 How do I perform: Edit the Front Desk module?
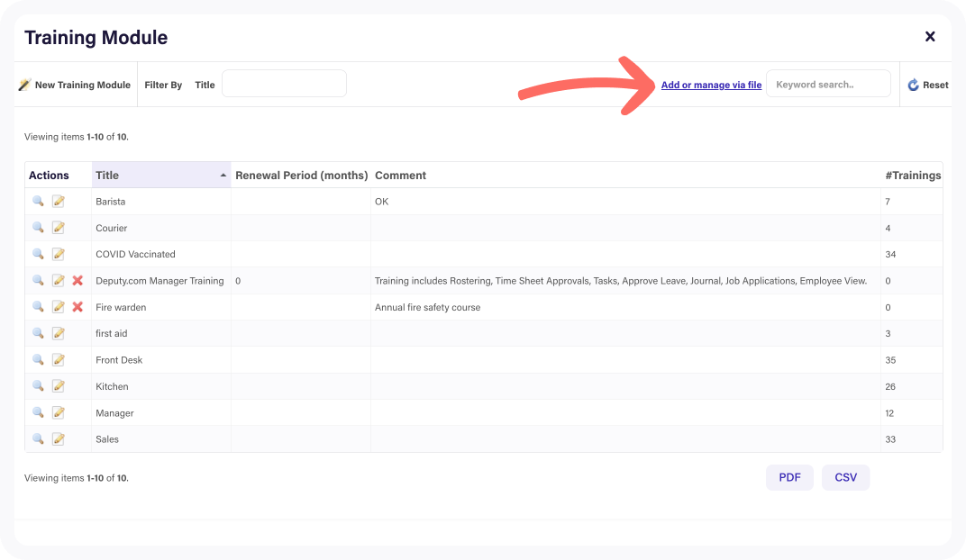(x=59, y=360)
